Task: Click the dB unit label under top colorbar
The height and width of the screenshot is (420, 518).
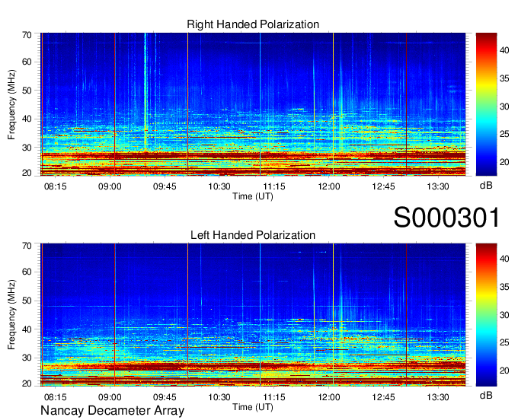Action: coord(486,186)
